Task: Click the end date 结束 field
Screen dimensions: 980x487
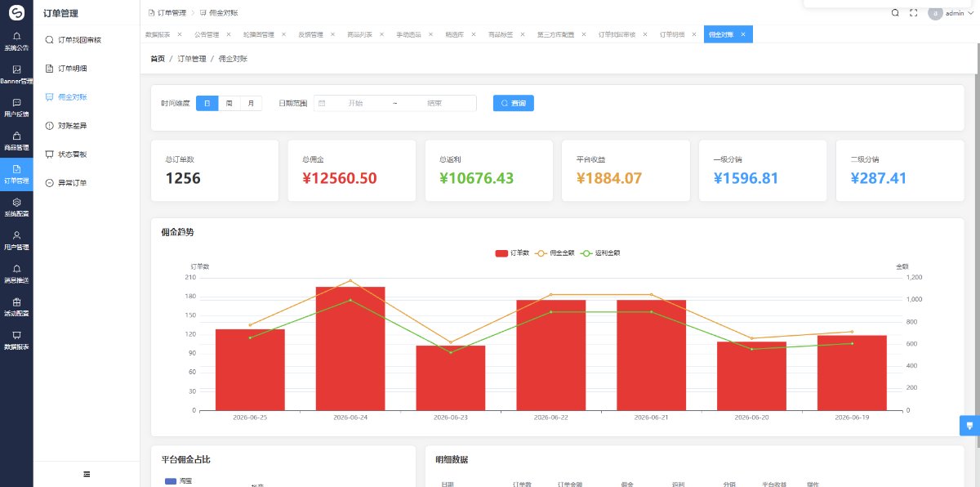Action: 434,103
